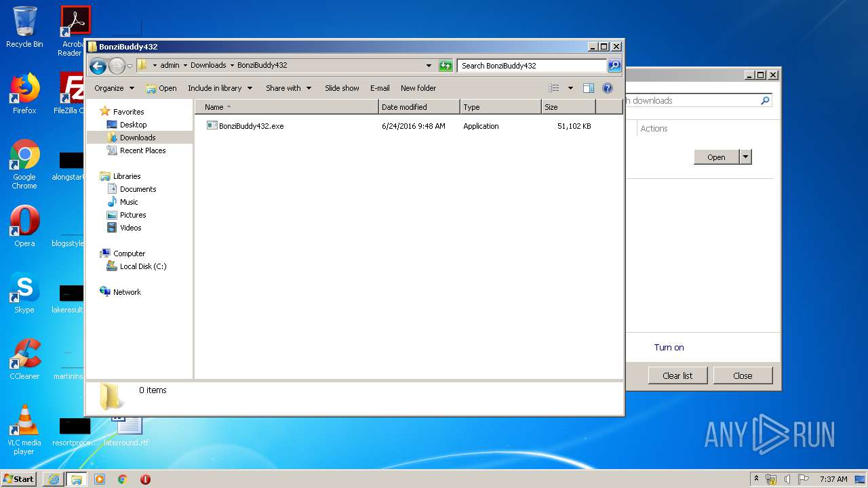Click the blue Help question mark icon
The width and height of the screenshot is (868, 488).
point(608,88)
